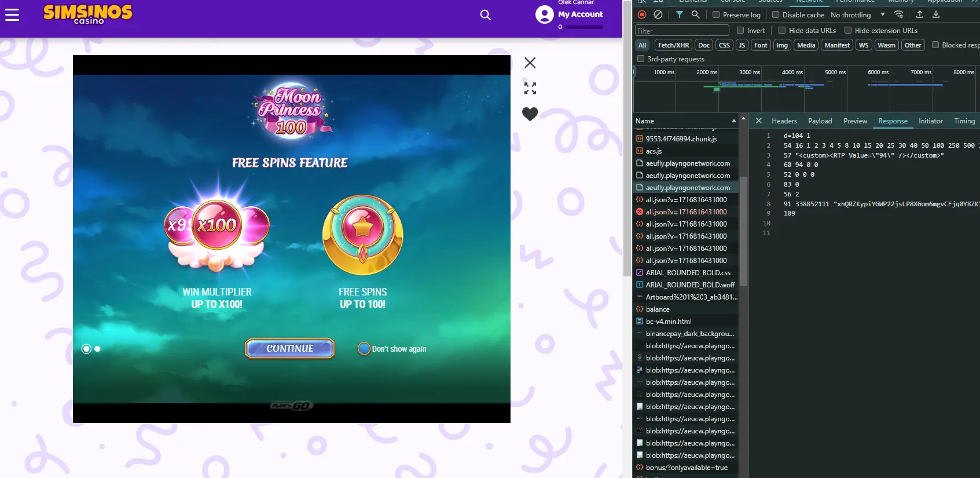Open network search magnifier in DevTools
This screenshot has width=980, height=478.
click(696, 14)
